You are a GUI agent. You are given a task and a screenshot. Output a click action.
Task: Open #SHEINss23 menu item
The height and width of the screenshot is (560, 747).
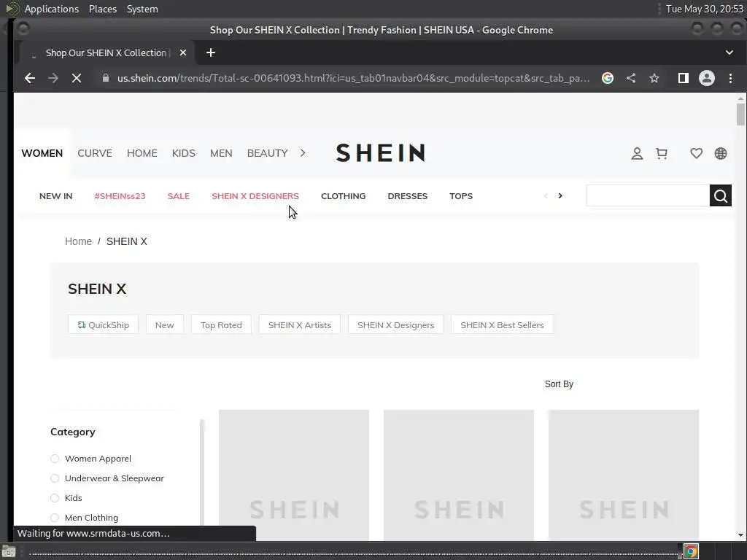coord(120,196)
